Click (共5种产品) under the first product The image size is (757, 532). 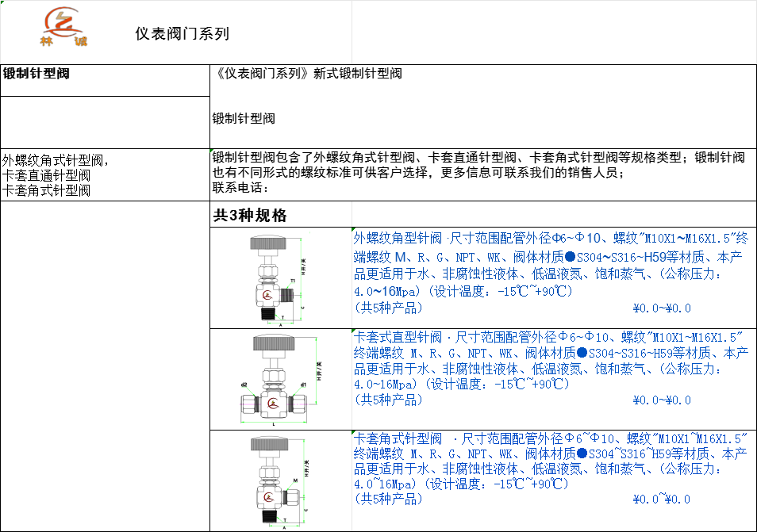pyautogui.click(x=389, y=308)
